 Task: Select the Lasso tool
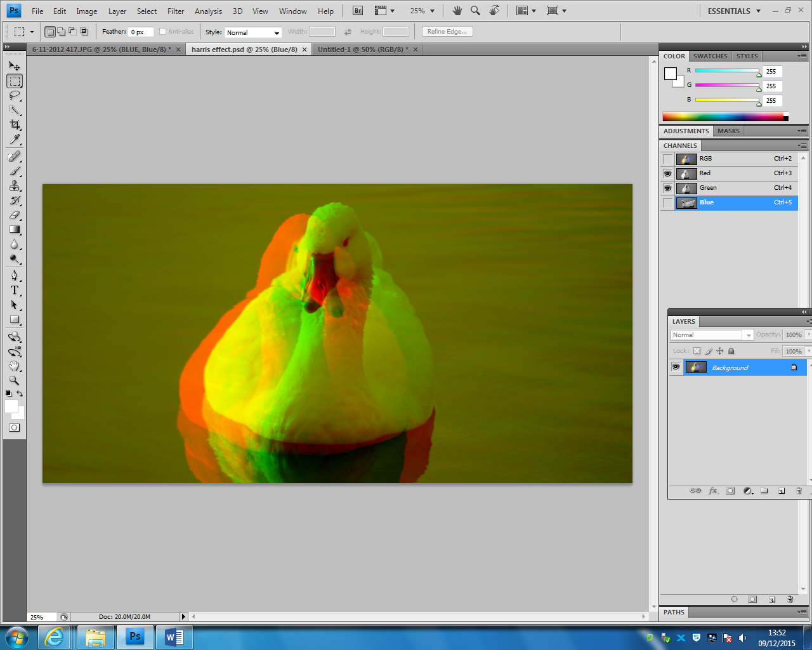14,95
